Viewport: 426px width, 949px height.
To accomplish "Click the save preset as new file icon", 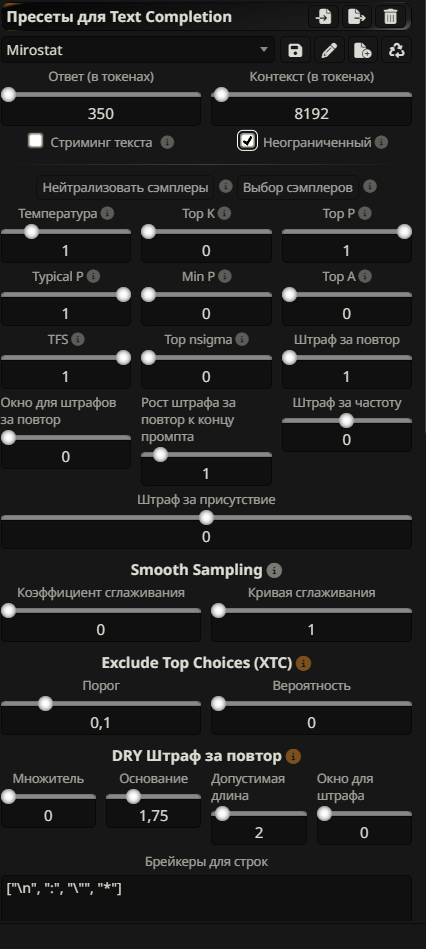I will (363, 50).
